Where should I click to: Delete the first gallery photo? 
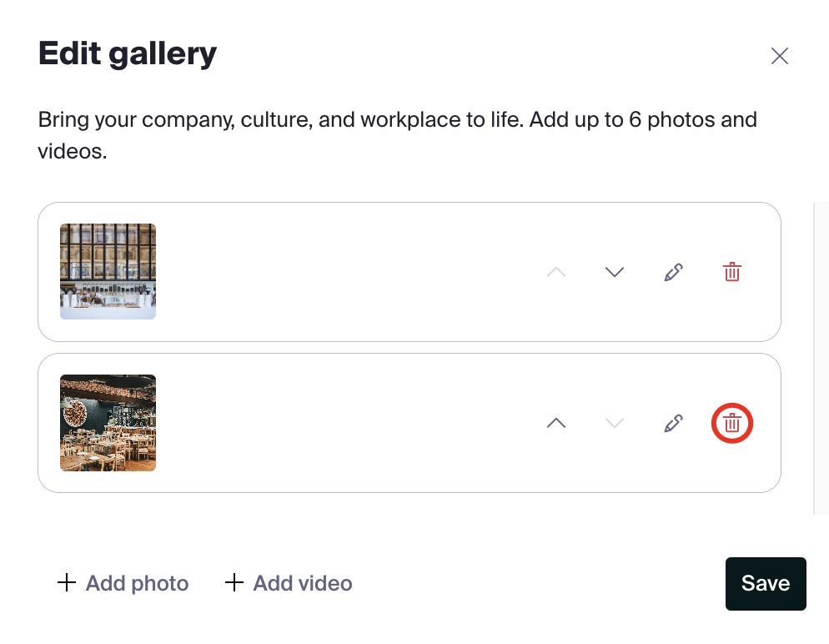(731, 272)
